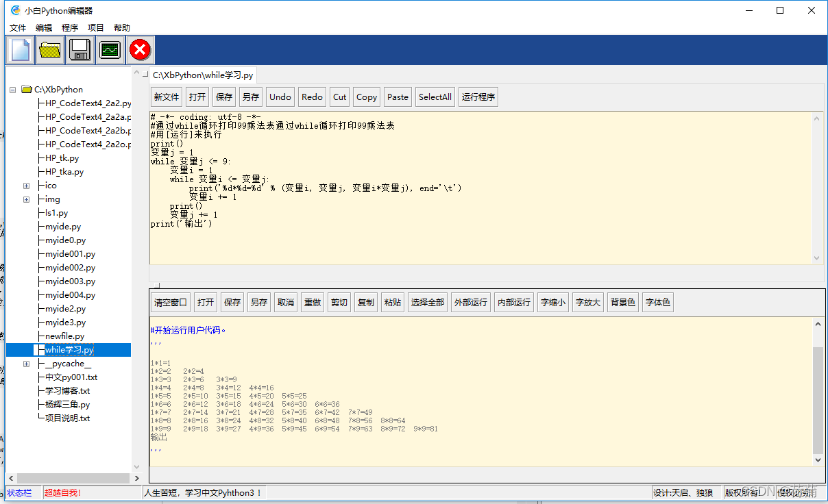The image size is (828, 504).
Task: Click the Redo button
Action: tap(312, 97)
